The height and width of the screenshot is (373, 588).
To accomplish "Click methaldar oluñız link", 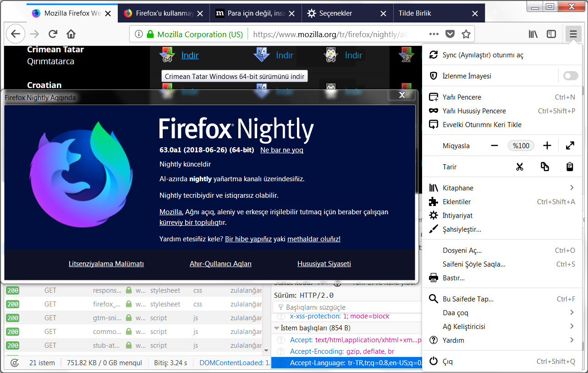I will click(314, 239).
